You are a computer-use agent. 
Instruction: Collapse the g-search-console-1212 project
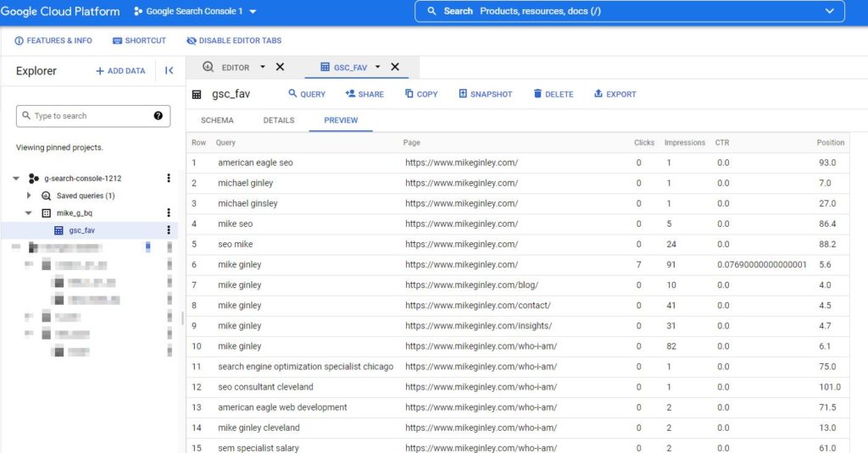pos(16,178)
